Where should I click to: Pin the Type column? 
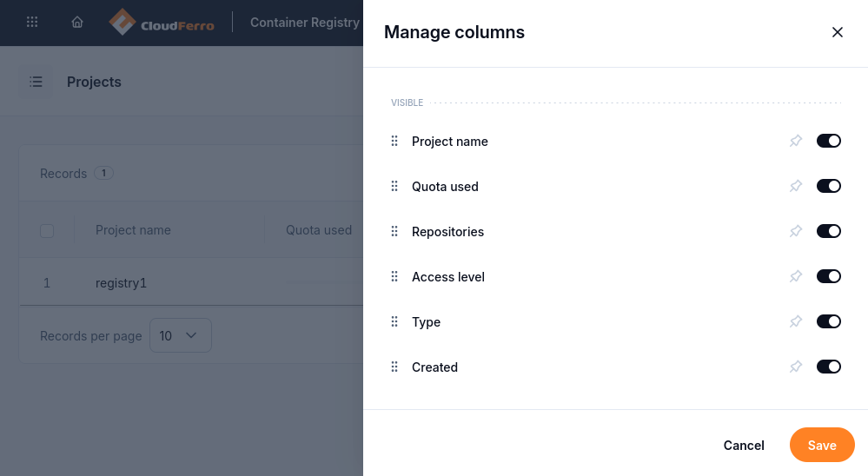pyautogui.click(x=796, y=321)
